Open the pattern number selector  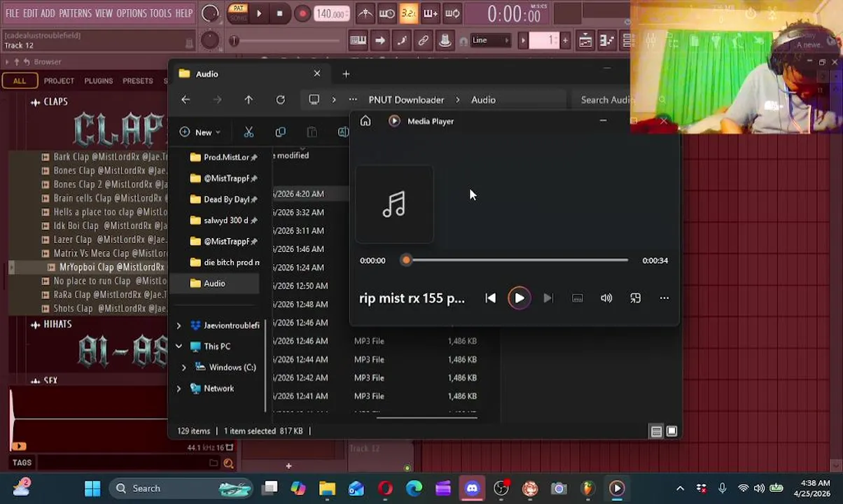[544, 41]
